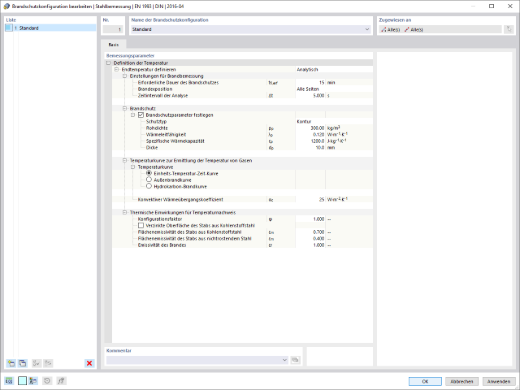This screenshot has height=390, width=520.
Task: Click the reset to default icon
Action: 47,381
